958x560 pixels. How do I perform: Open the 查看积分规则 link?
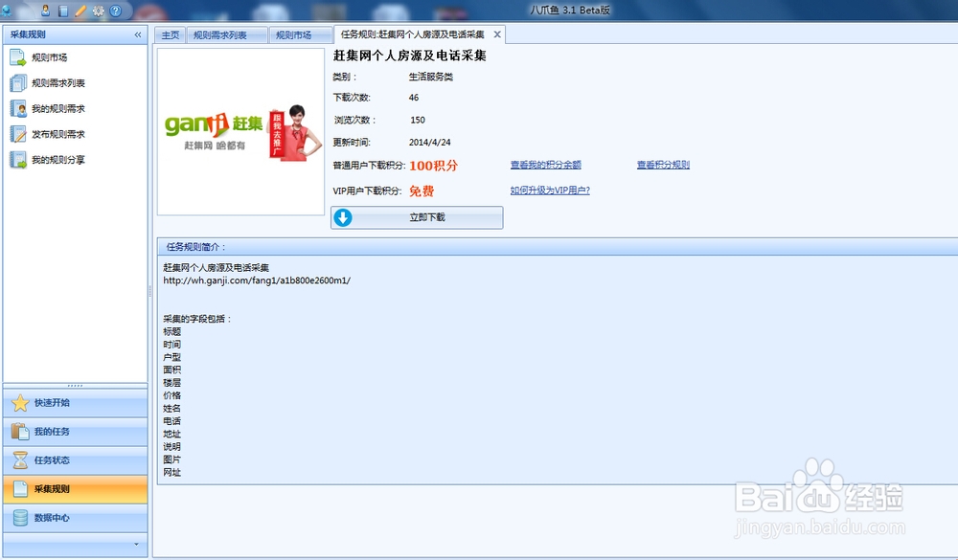click(x=663, y=165)
